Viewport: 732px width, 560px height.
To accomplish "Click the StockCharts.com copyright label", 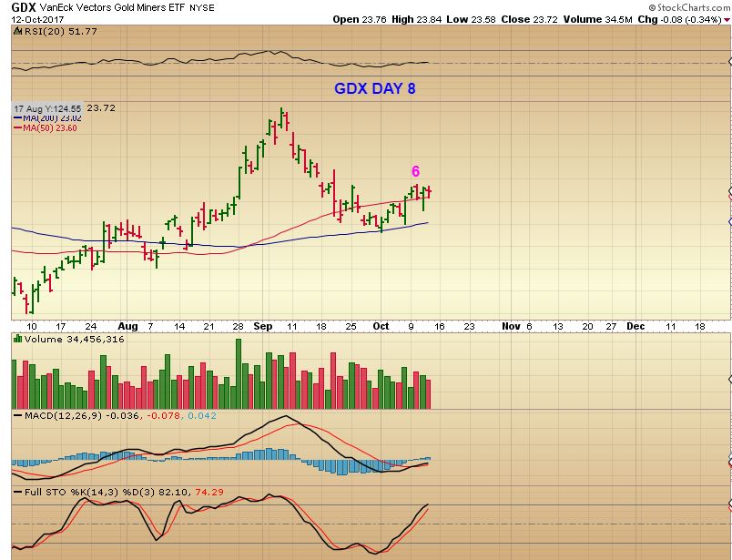I will click(689, 7).
